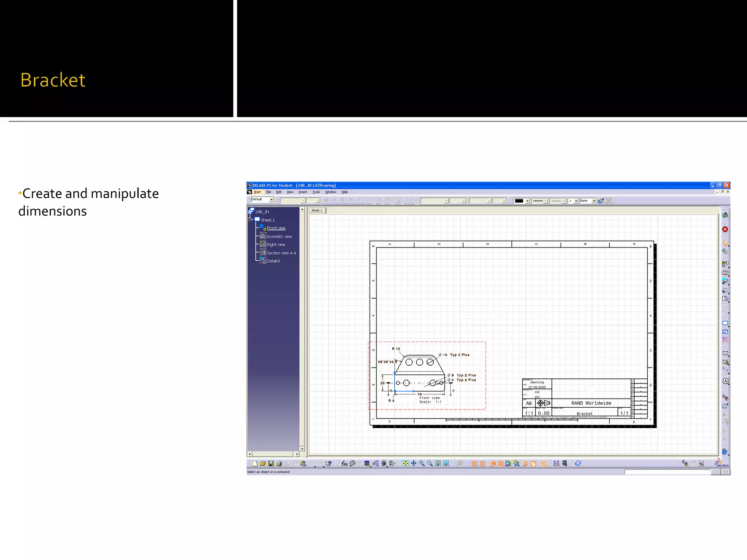Collapse the Sheet.1 tree node
Screen dimensions: 747x560
pos(251,219)
